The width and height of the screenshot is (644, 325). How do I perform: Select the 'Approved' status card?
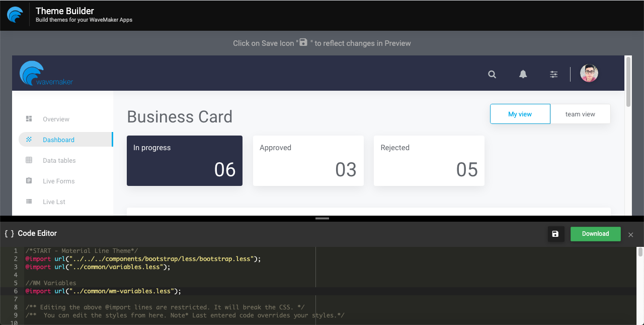click(x=308, y=160)
